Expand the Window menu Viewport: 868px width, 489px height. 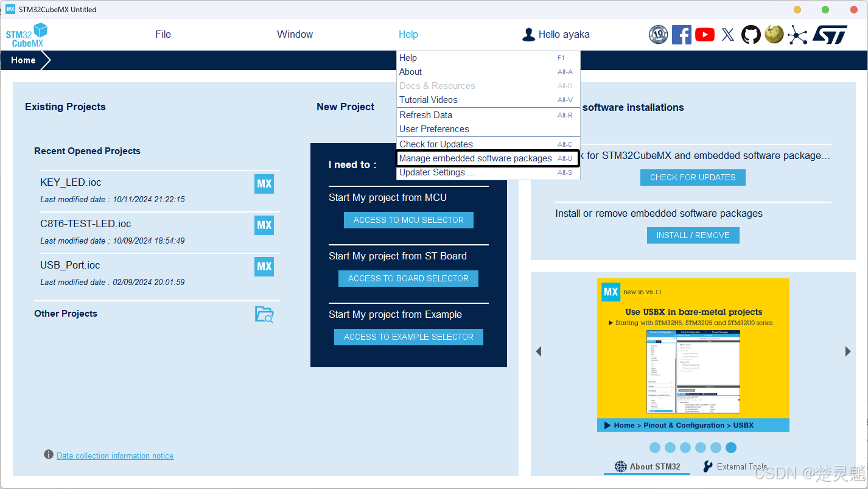(x=295, y=35)
